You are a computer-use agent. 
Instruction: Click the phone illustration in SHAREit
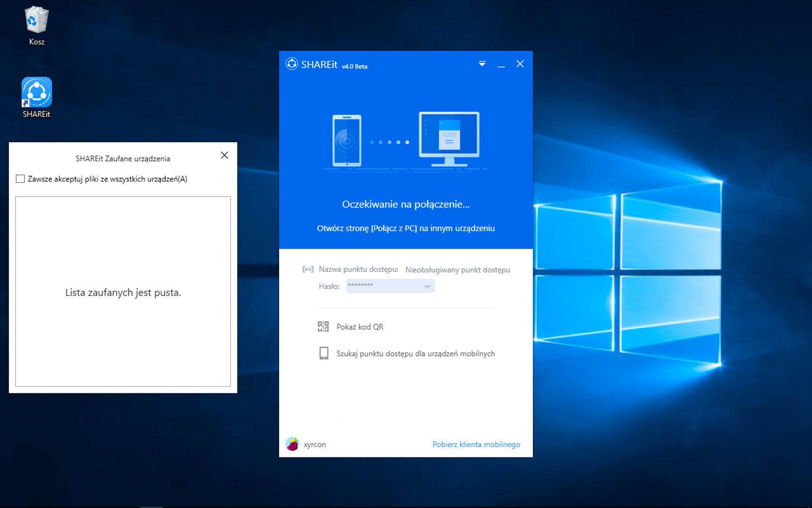click(x=347, y=140)
